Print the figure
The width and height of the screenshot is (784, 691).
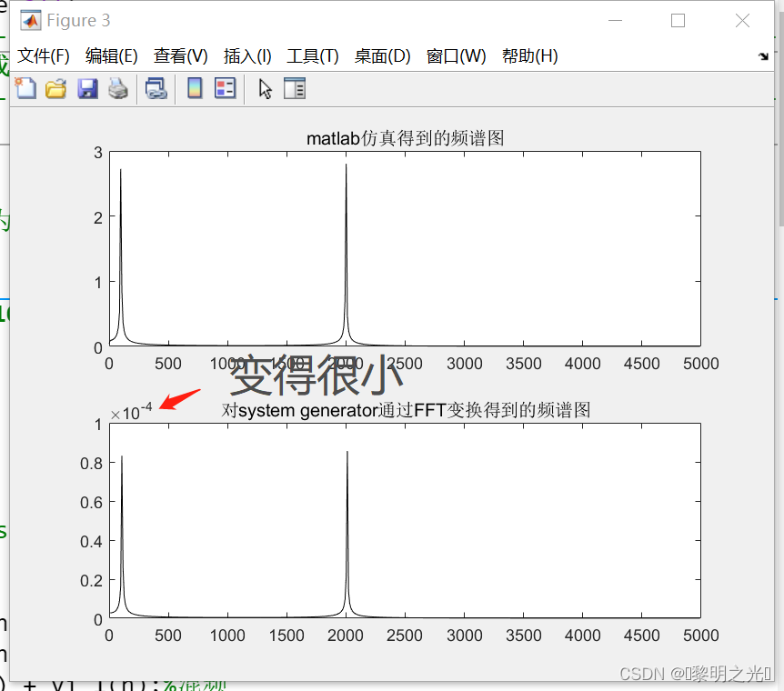click(117, 88)
